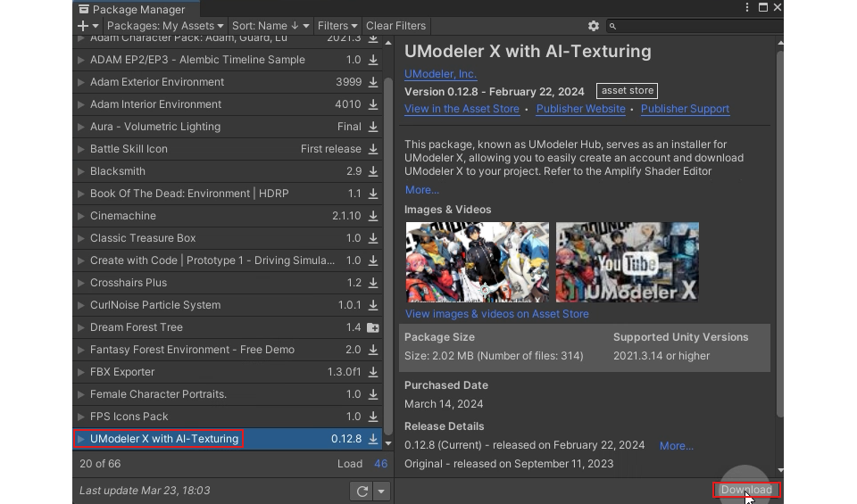857x504 pixels.
Task: Click download icon for CurlNoise Particle System
Action: pos(373,305)
